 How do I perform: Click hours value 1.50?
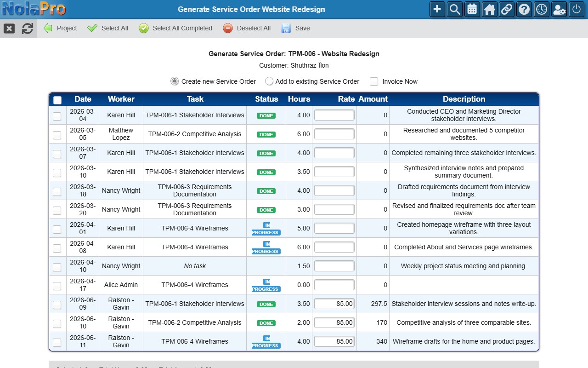tap(304, 266)
